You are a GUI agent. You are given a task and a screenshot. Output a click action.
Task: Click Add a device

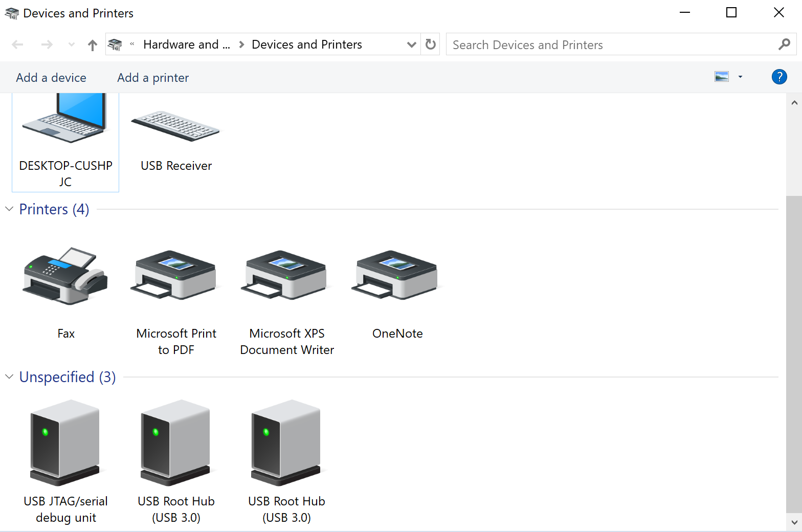(51, 78)
